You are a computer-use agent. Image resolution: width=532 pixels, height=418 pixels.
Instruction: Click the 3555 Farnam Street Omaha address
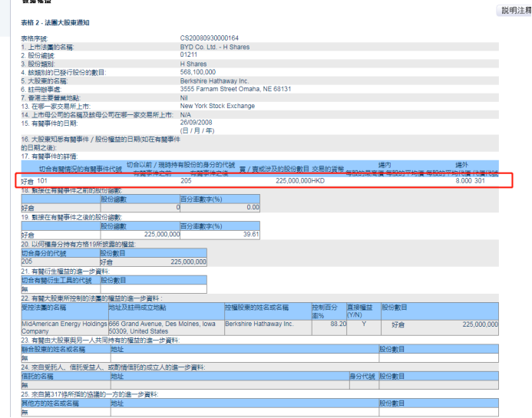pos(231,89)
